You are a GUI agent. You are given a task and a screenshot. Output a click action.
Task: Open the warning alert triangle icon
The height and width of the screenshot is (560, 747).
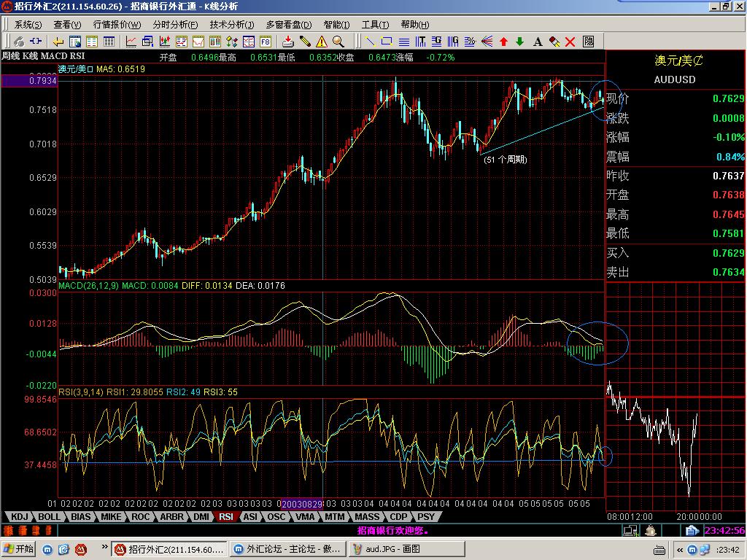322,42
